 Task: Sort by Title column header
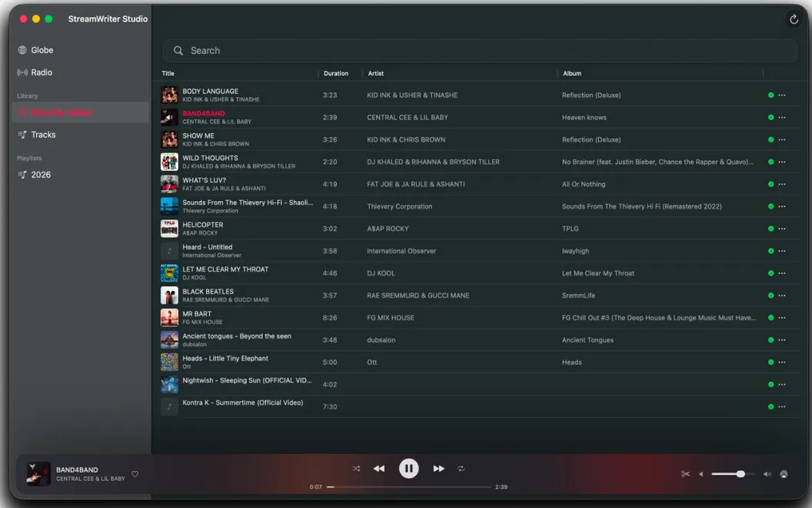tap(168, 74)
